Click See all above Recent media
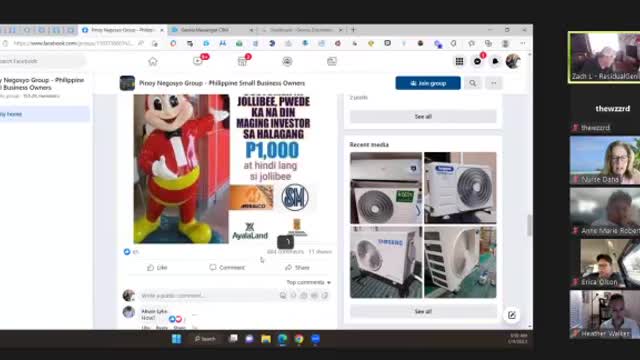Screen dimensions: 640x360 (x=423, y=117)
